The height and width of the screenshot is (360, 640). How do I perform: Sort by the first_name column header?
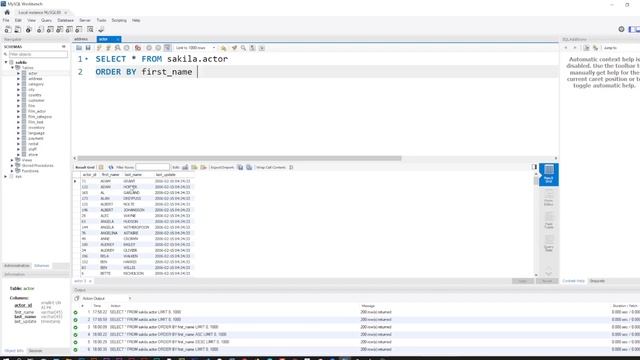point(110,175)
